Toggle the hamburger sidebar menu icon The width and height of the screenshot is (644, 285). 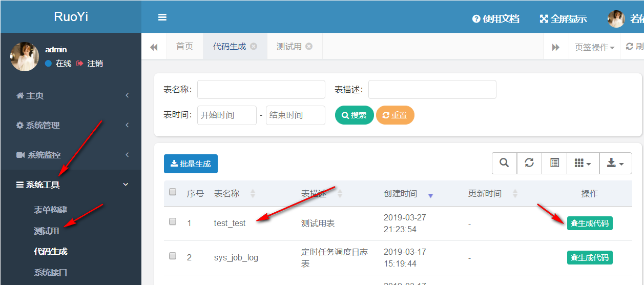coord(162,17)
